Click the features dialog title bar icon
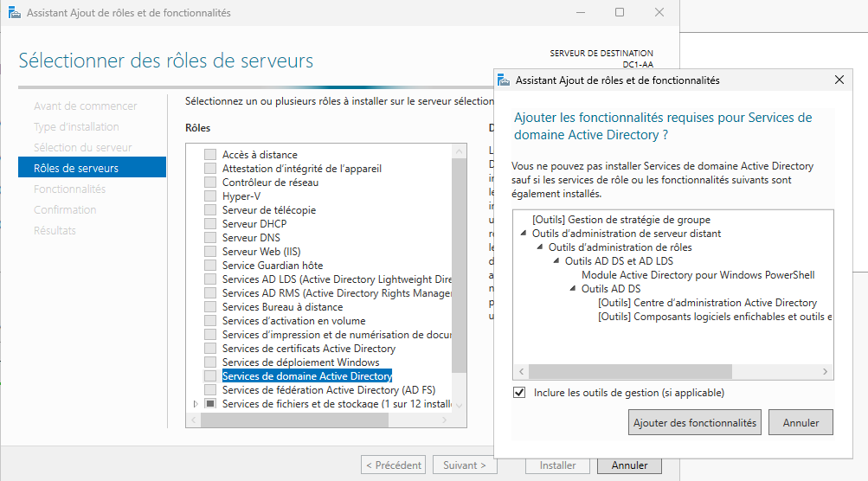Image resolution: width=868 pixels, height=481 pixels. pos(503,80)
